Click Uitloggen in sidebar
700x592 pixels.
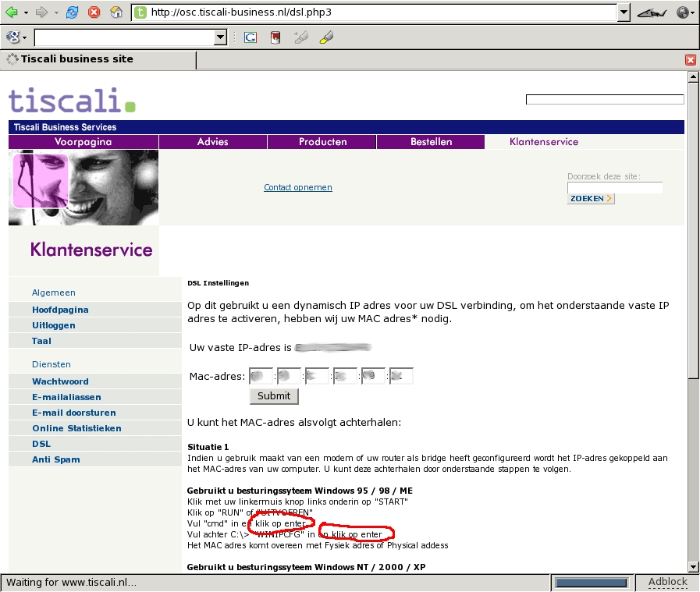pos(54,325)
